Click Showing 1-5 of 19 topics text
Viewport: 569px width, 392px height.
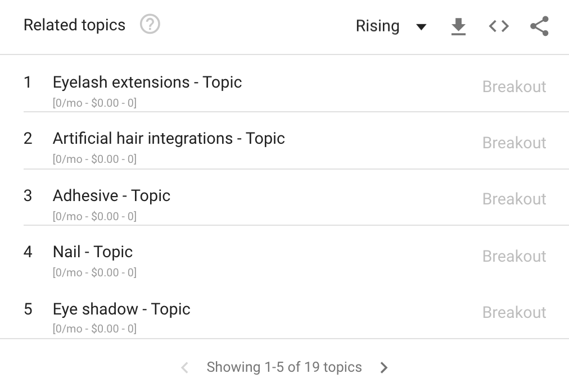tap(284, 367)
